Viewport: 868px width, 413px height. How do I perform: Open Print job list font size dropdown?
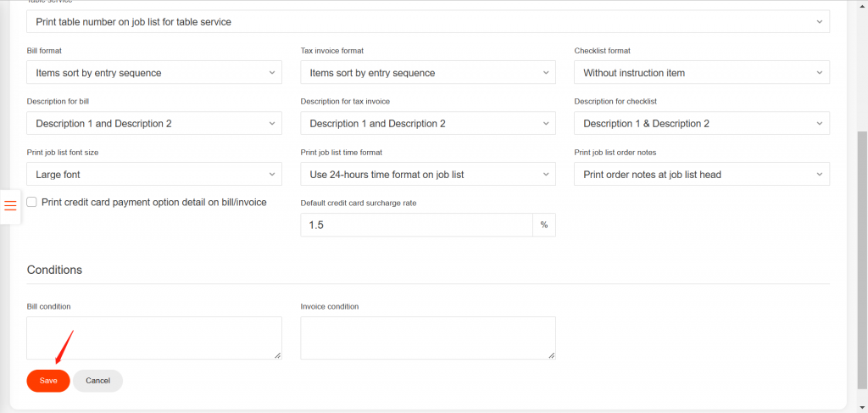tap(154, 175)
